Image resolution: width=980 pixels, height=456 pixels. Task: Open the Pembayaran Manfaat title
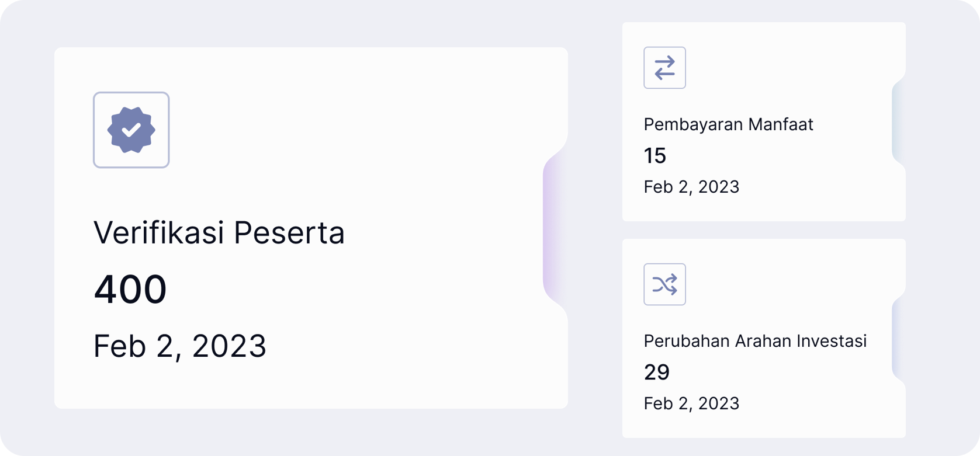pyautogui.click(x=728, y=124)
